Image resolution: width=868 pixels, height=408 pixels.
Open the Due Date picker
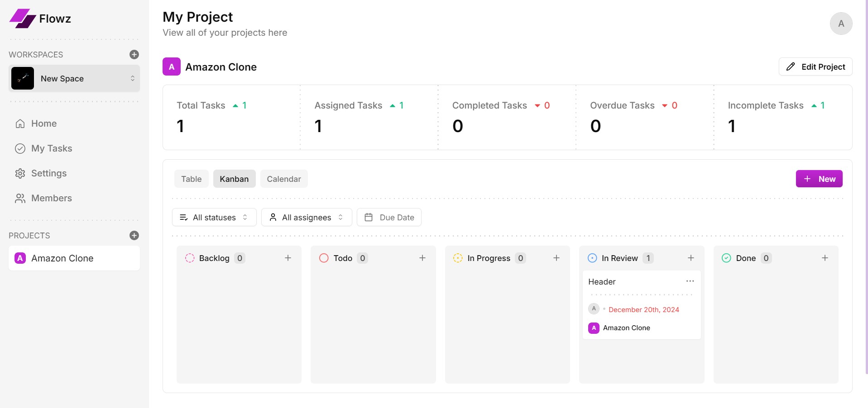[x=389, y=217]
